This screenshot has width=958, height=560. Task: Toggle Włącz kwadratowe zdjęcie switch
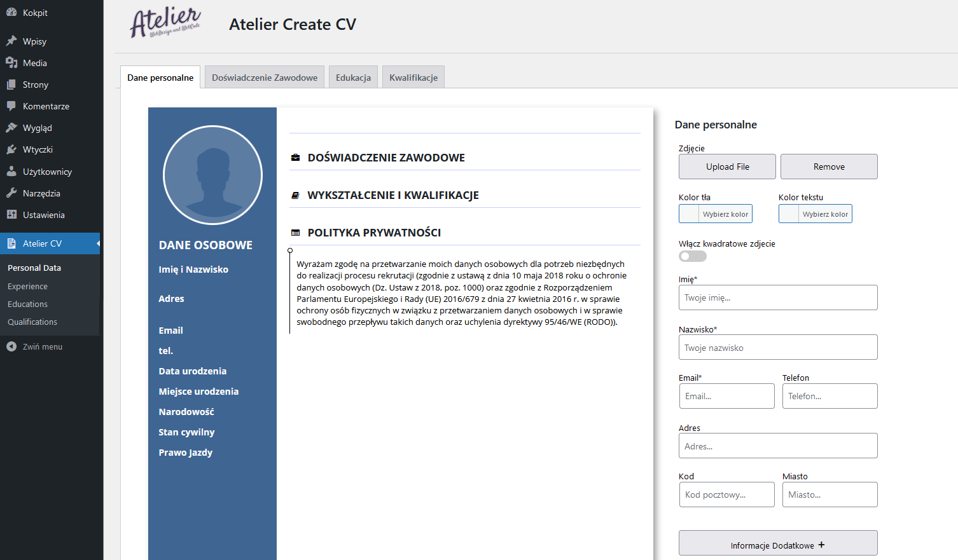[x=693, y=256]
